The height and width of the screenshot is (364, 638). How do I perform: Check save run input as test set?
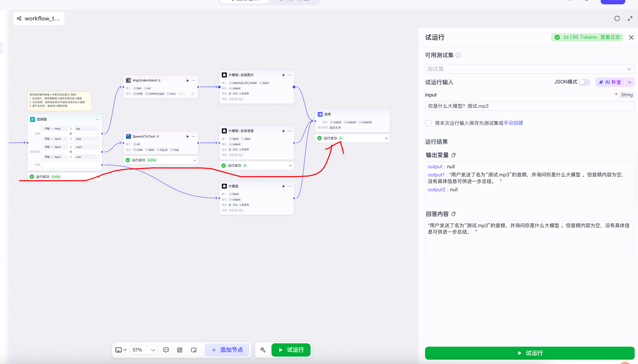point(428,123)
